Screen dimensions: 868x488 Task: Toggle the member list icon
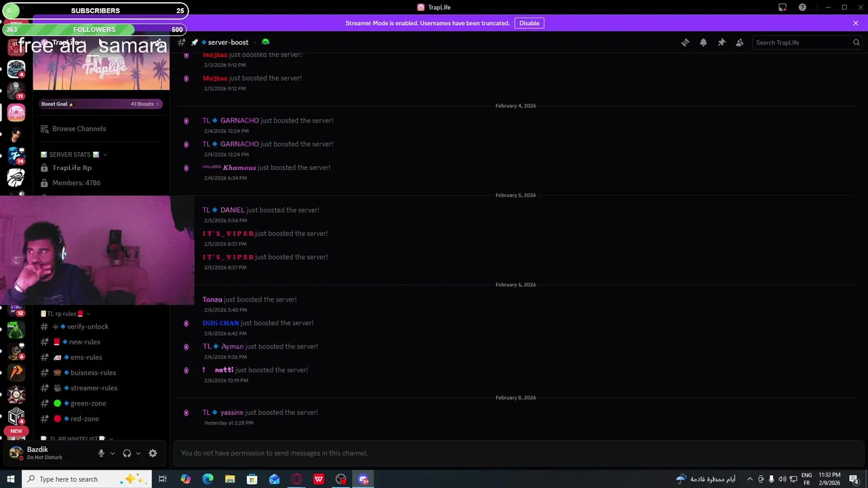click(740, 42)
